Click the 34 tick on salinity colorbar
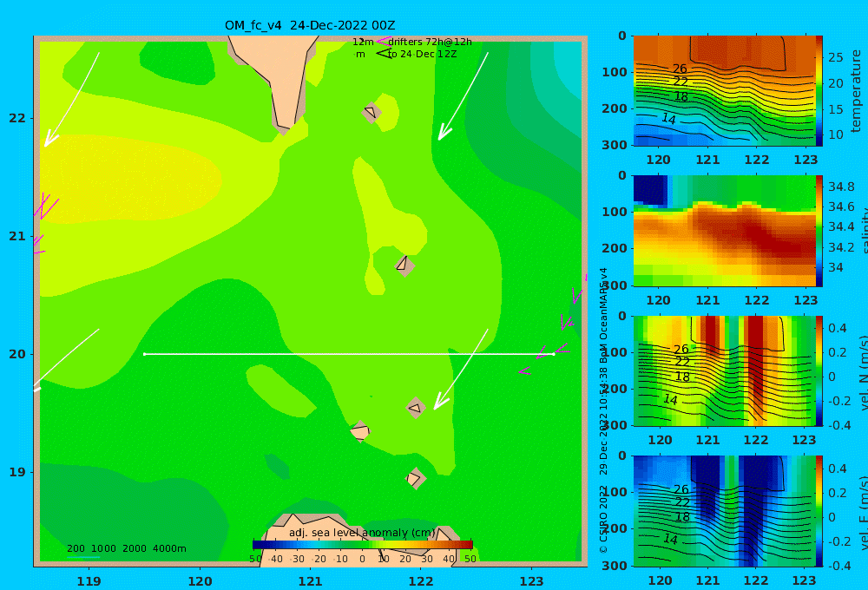 [x=836, y=267]
